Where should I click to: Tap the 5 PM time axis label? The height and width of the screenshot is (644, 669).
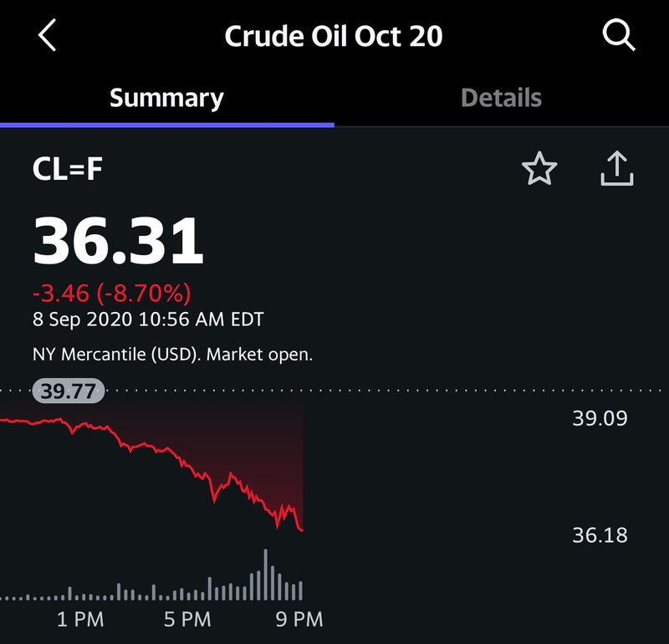[187, 620]
